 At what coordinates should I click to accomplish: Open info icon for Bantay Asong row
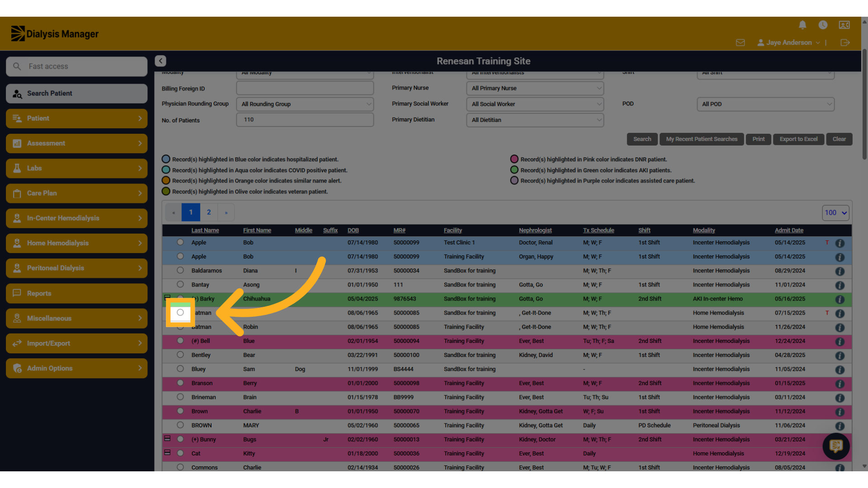[840, 285]
